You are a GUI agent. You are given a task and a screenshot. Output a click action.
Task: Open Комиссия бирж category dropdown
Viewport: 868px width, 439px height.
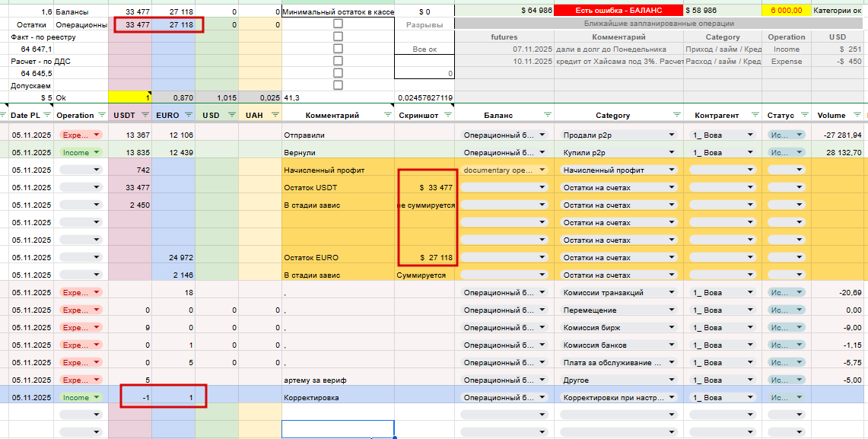pos(618,328)
